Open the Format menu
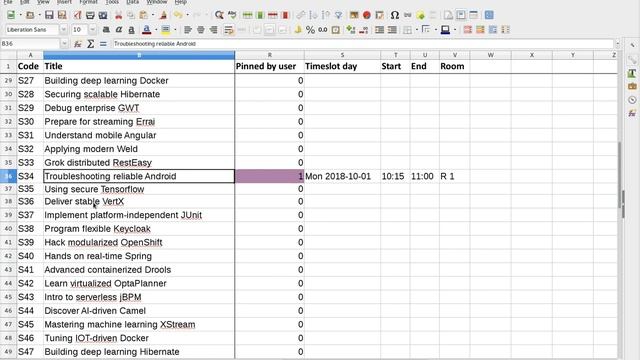The image size is (640, 360). (x=89, y=2)
